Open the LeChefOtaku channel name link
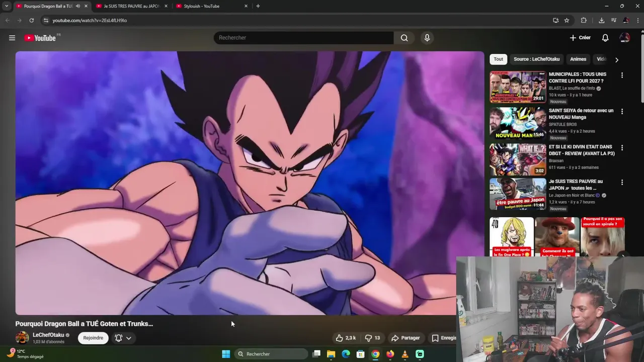This screenshot has height=362, width=644. [48, 335]
